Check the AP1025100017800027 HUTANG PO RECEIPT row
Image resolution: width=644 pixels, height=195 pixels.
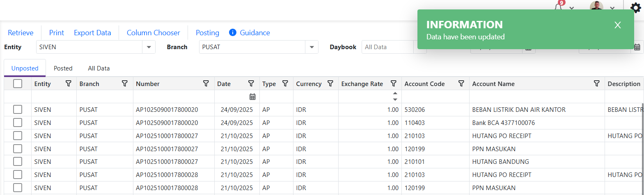[x=18, y=136]
